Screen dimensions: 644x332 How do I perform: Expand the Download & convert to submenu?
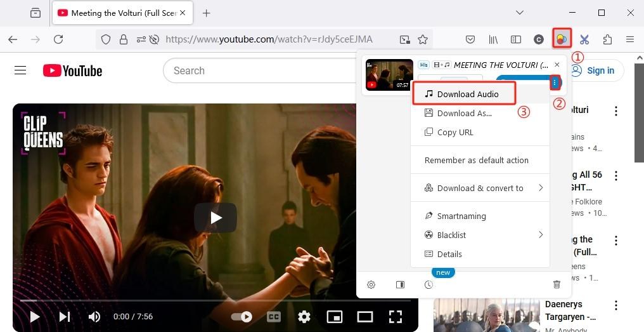pyautogui.click(x=480, y=188)
